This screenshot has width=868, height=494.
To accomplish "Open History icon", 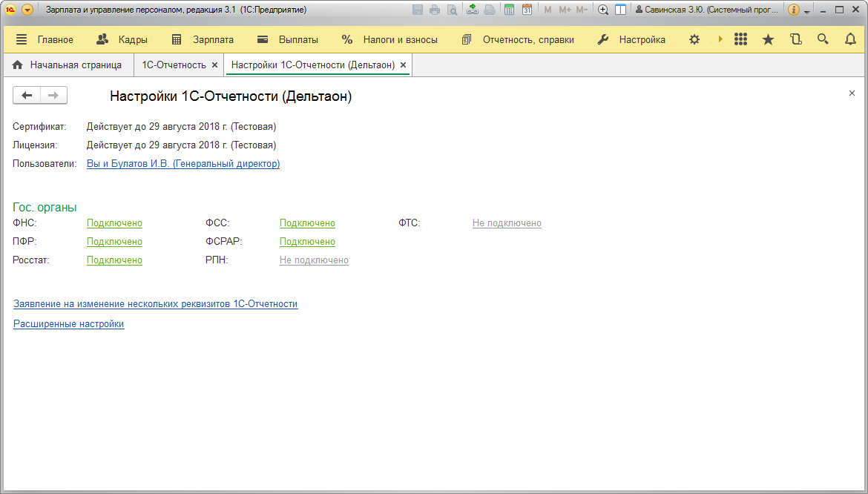I will [795, 39].
